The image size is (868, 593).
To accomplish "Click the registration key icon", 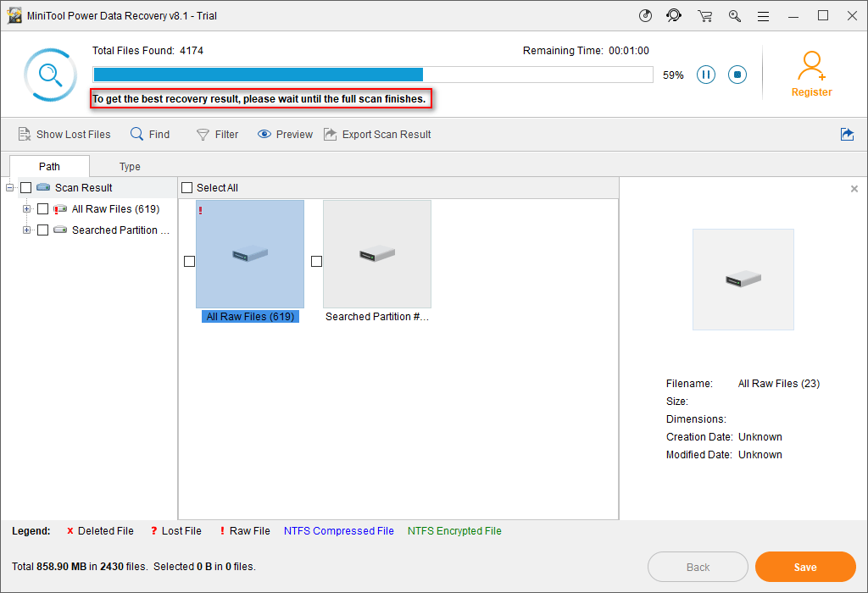I will pos(735,16).
